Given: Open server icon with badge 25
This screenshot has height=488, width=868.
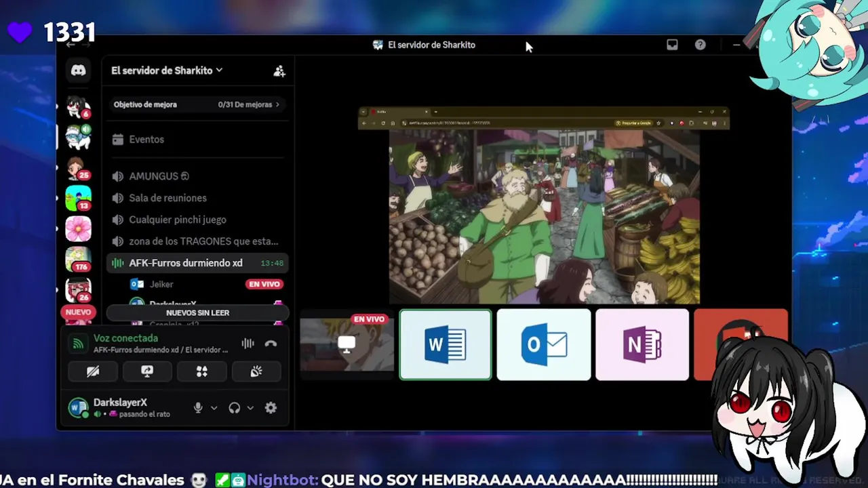Looking at the screenshot, I should pos(78,168).
